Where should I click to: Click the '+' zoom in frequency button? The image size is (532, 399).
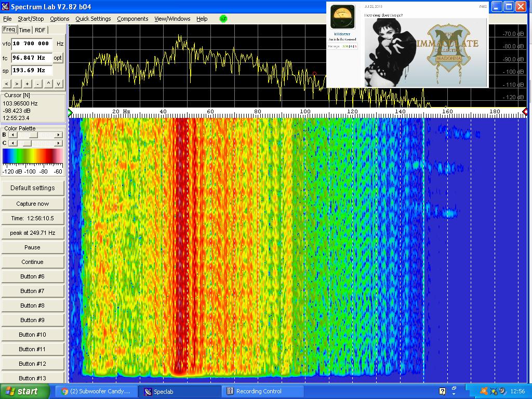click(x=27, y=84)
